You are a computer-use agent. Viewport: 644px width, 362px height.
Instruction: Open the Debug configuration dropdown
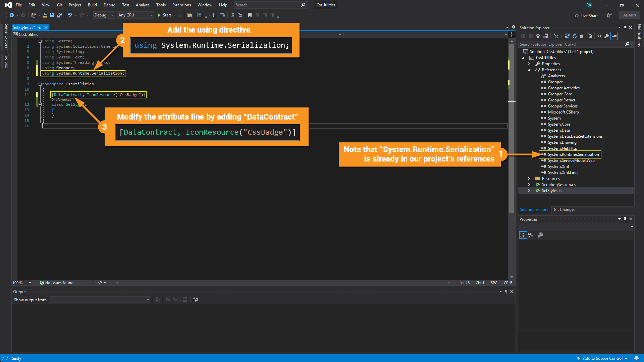pyautogui.click(x=104, y=15)
